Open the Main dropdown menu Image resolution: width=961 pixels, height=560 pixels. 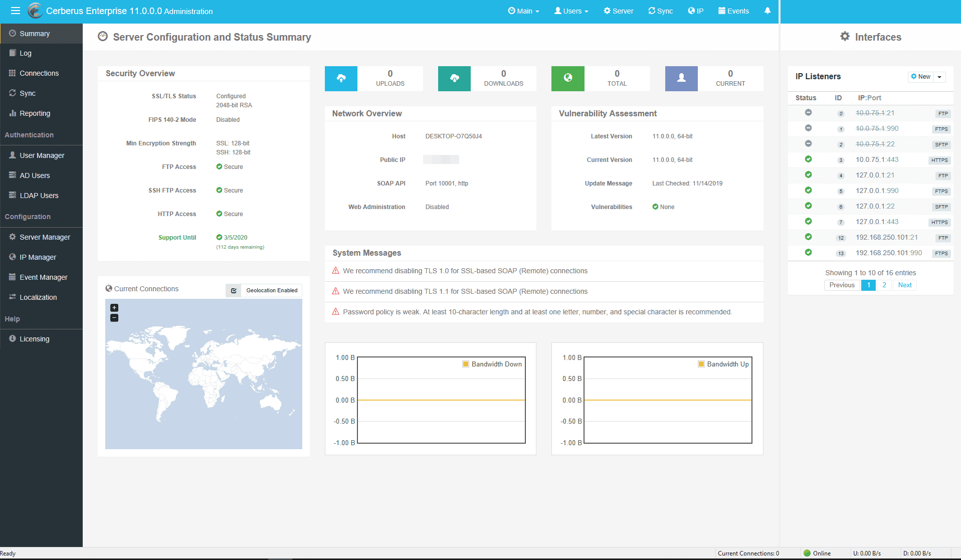pos(523,11)
